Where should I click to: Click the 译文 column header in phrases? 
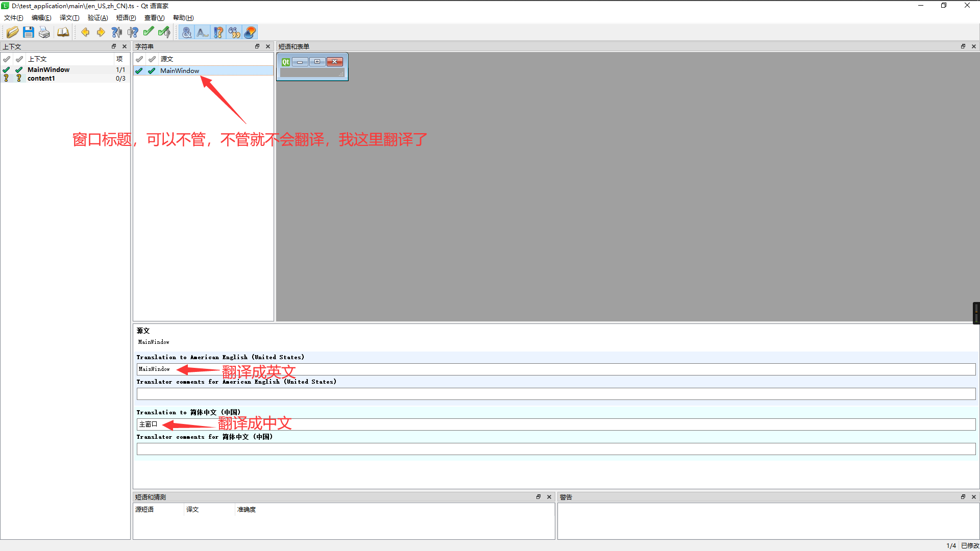192,510
